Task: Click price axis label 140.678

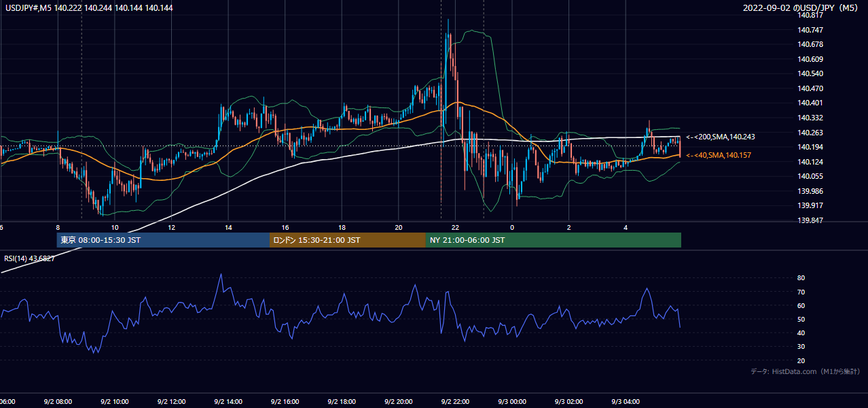Action: [x=811, y=44]
